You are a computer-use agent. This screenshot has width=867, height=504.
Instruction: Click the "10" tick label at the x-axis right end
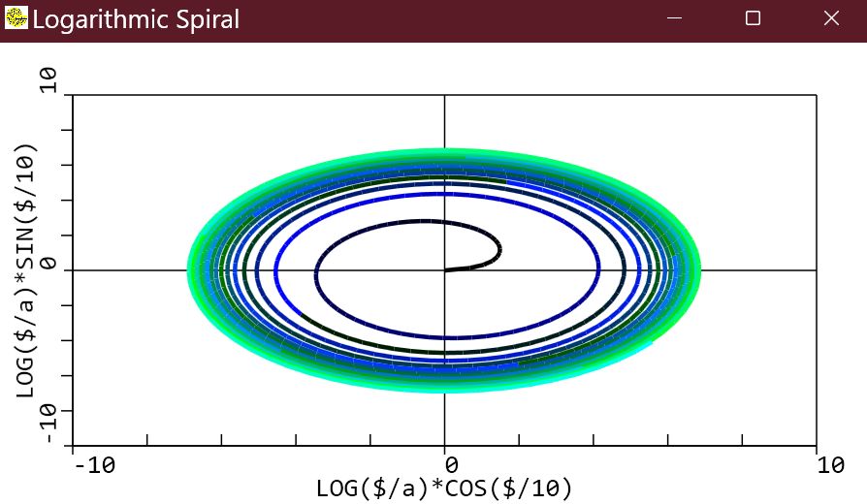pos(830,466)
